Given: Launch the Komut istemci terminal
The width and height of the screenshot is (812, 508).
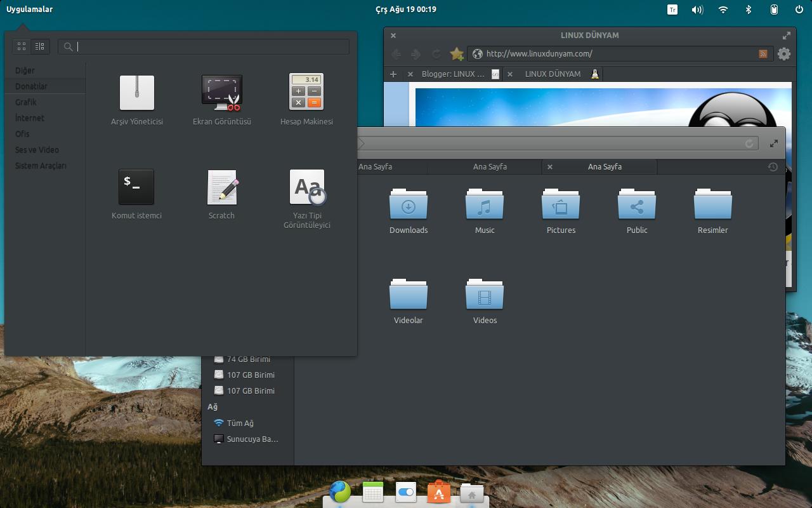Looking at the screenshot, I should (136, 187).
